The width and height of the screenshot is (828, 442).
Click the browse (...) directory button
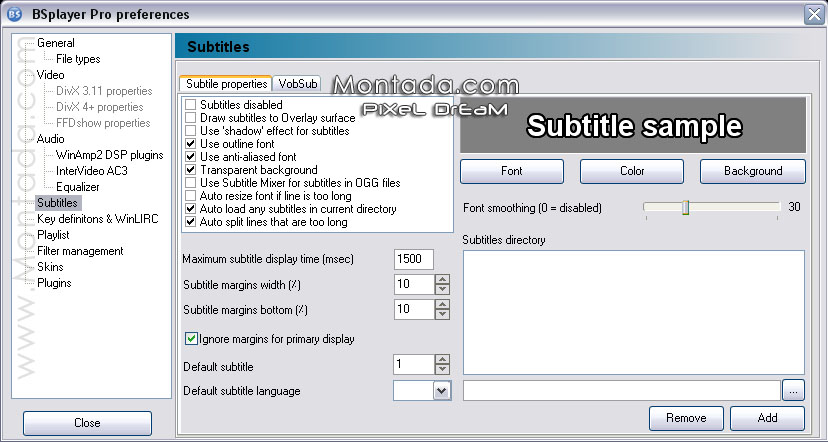pyautogui.click(x=794, y=390)
